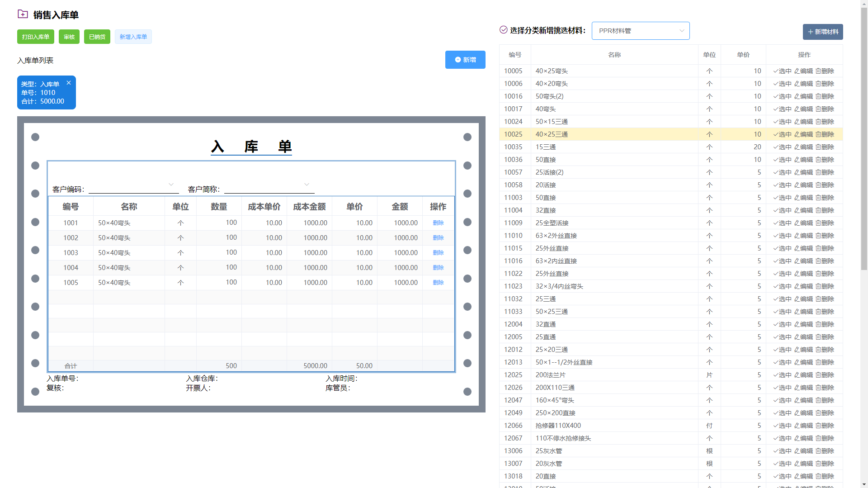Expand the 客户简称 dropdown
This screenshot has width=868, height=488.
tap(307, 185)
